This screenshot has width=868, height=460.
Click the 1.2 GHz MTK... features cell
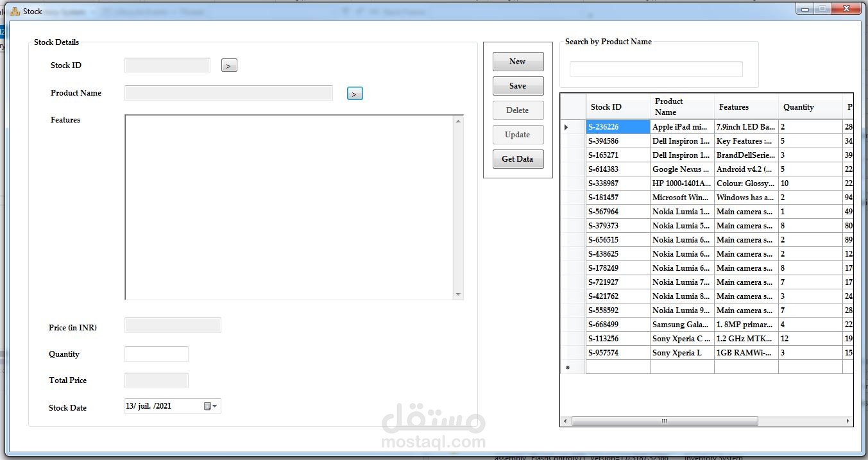coord(746,339)
